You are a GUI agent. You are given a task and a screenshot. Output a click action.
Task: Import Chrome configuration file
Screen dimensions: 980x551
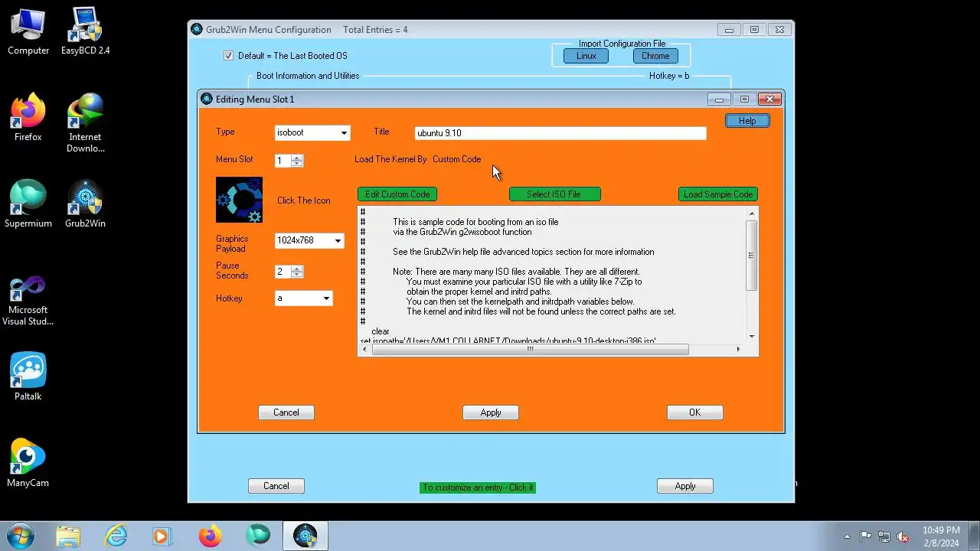click(655, 56)
